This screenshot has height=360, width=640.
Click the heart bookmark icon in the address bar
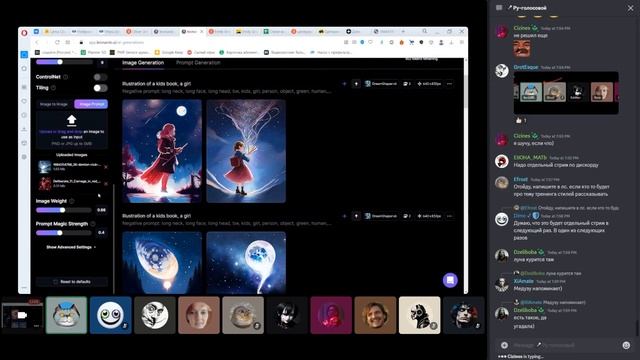point(371,42)
